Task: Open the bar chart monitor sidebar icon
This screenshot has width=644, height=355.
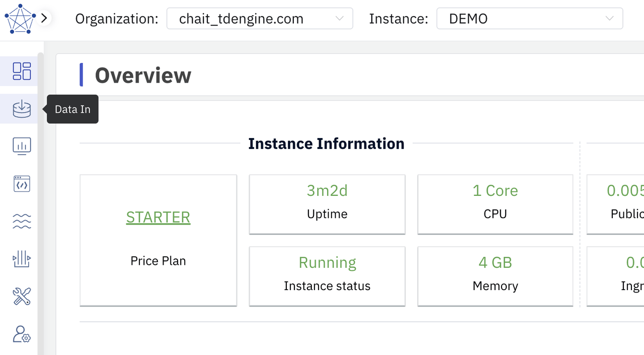Action: [22, 147]
